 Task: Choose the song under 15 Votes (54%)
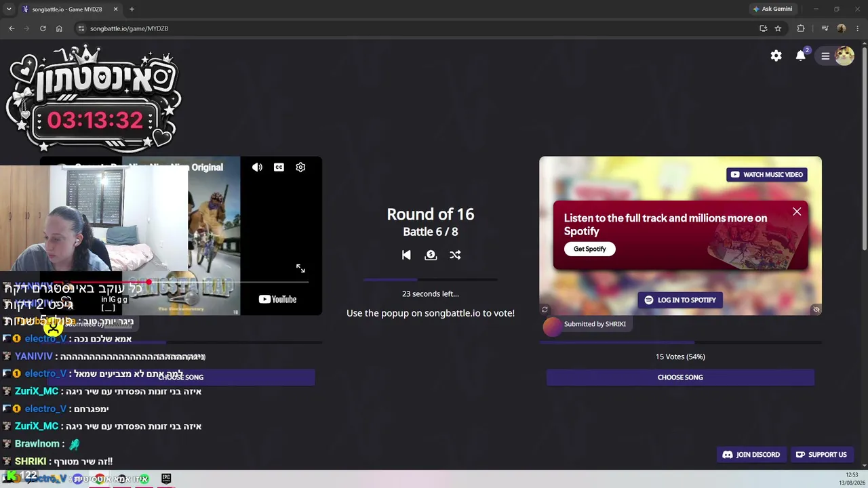(680, 378)
